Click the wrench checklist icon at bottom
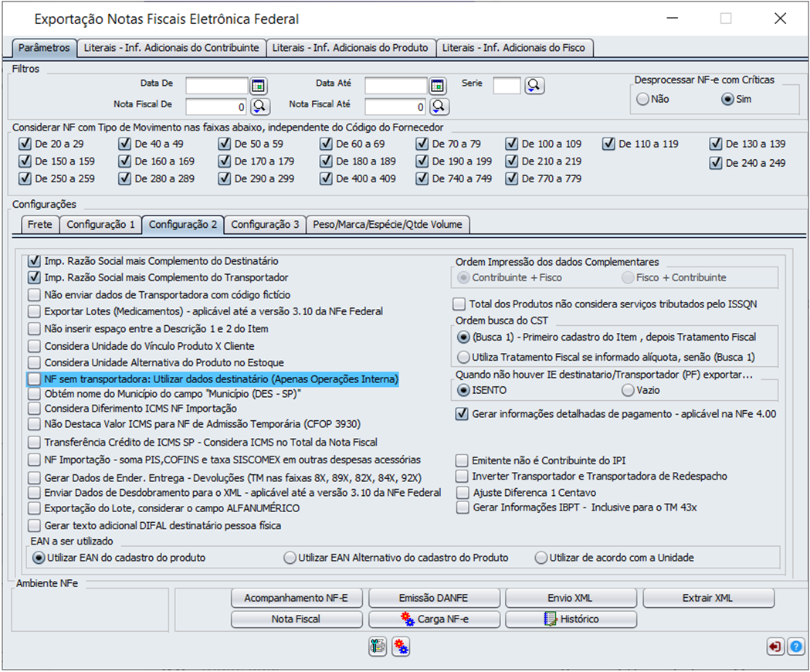Image resolution: width=810 pixels, height=672 pixels. coord(378,647)
